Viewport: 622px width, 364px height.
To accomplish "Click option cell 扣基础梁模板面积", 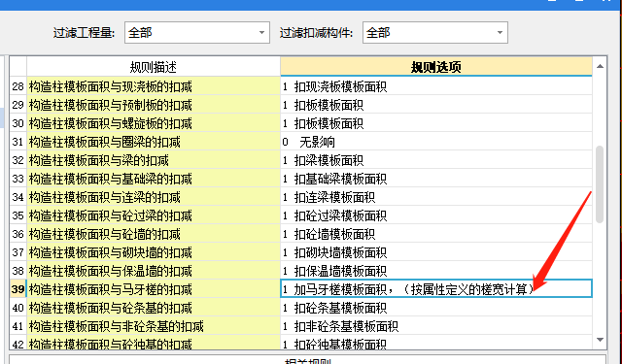I will (436, 179).
